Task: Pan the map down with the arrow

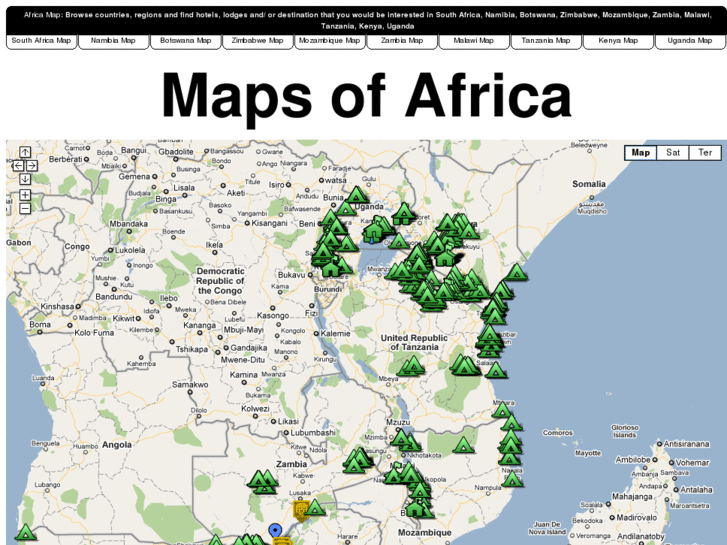Action: tap(25, 179)
